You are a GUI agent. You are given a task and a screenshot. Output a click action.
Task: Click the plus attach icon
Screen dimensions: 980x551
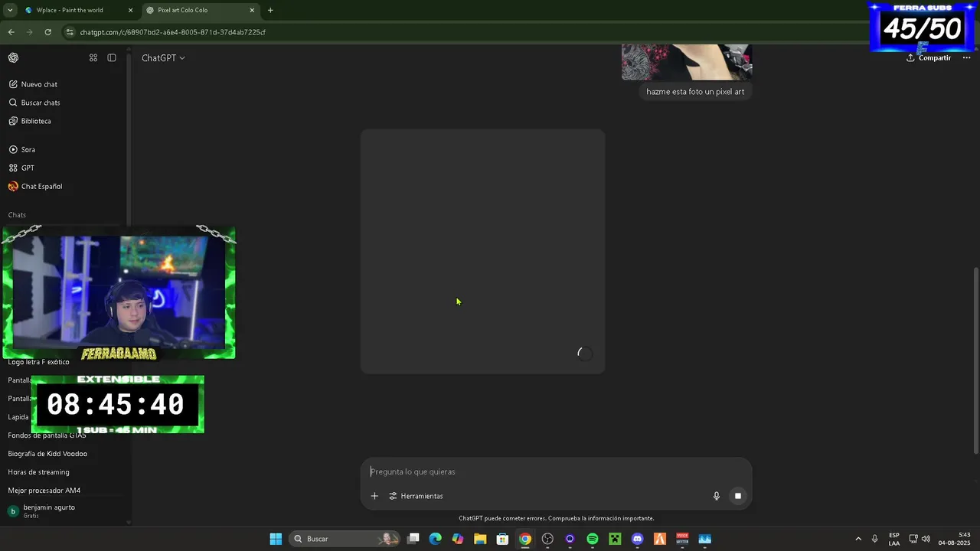point(374,496)
